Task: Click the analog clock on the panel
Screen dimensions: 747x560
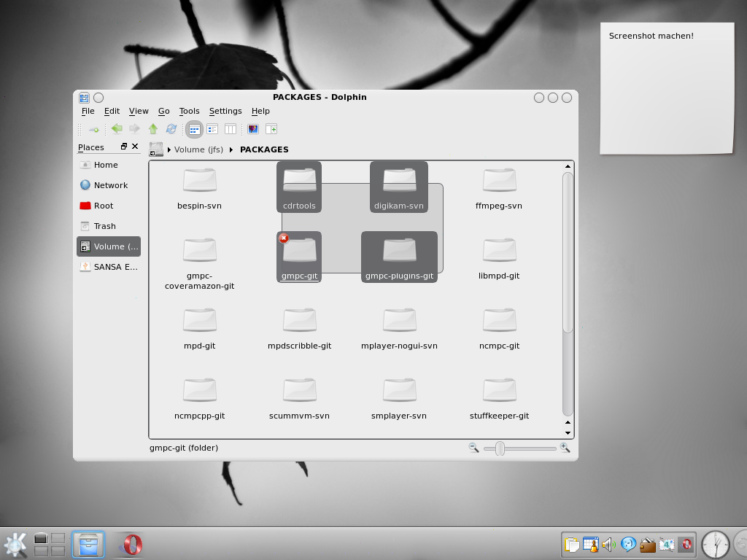Action: click(715, 545)
